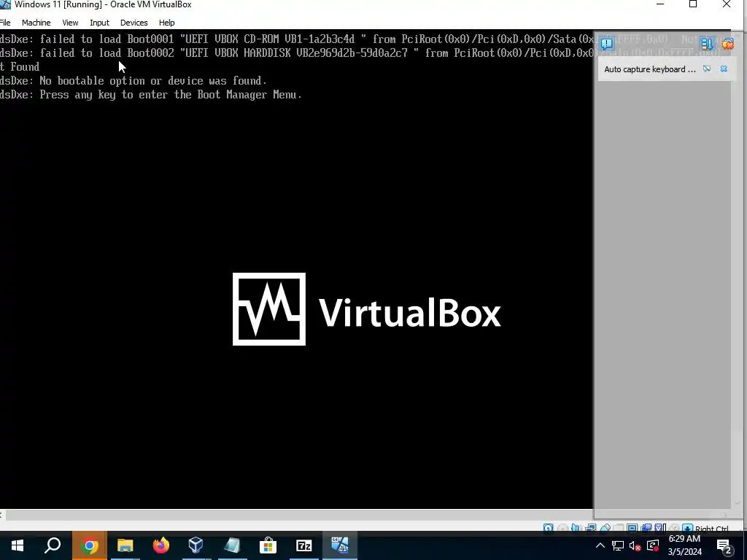
Task: Click the VM console display area
Action: 296,269
